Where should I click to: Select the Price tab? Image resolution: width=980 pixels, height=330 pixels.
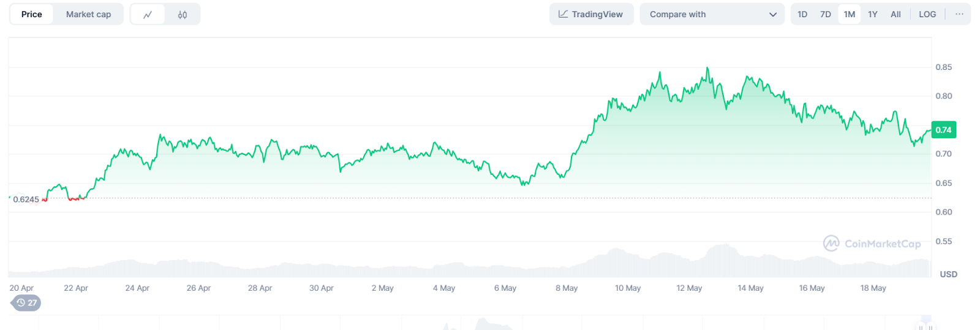coord(32,14)
